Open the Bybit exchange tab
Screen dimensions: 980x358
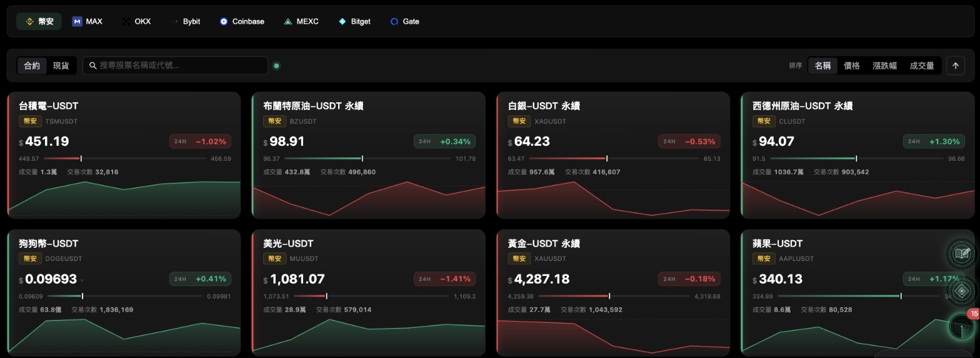click(x=185, y=21)
